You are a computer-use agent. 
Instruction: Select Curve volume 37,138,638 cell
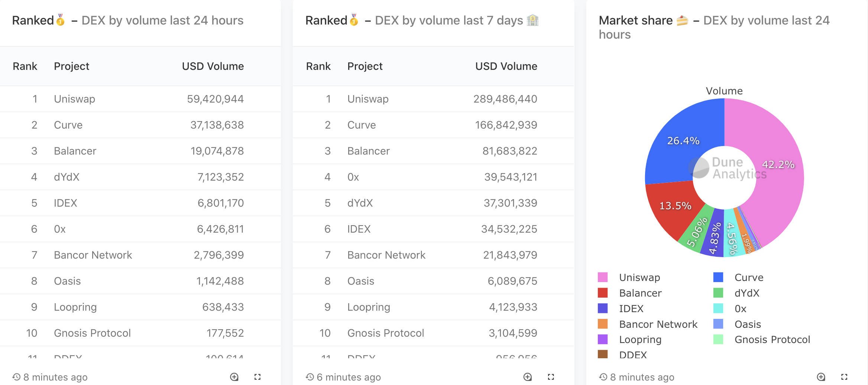click(217, 125)
